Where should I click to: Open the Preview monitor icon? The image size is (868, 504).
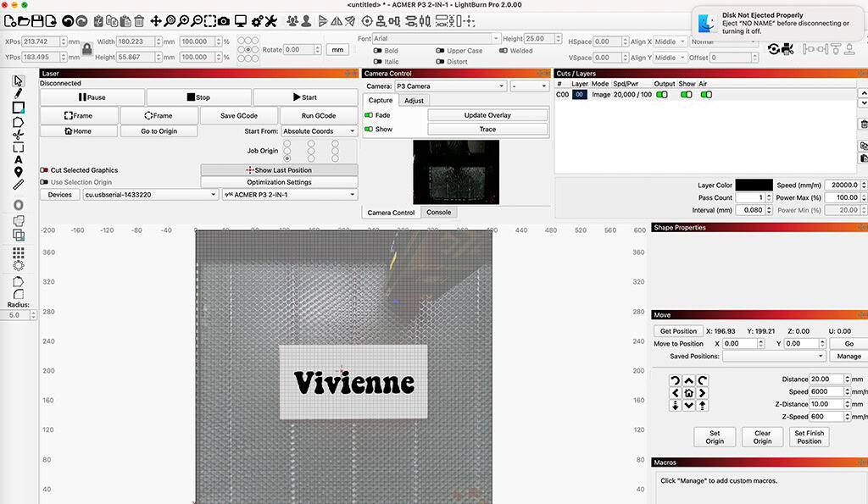(x=240, y=21)
